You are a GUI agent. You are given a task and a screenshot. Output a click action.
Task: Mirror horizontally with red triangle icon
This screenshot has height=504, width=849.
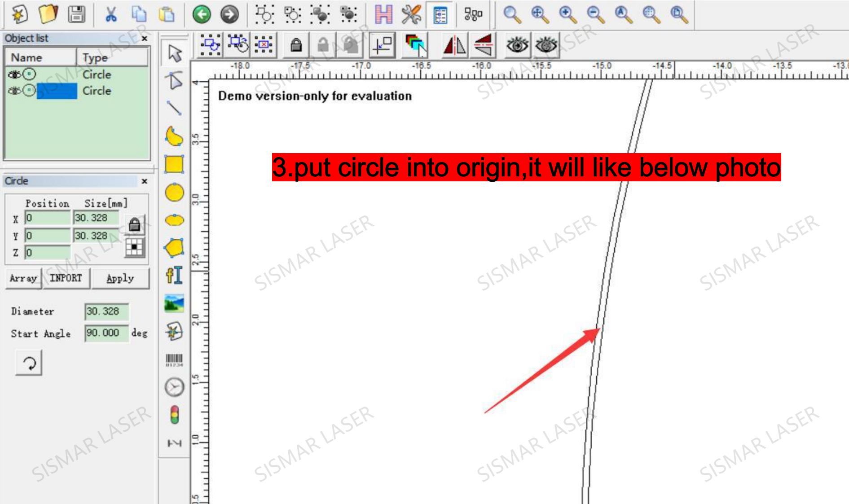[x=455, y=45]
